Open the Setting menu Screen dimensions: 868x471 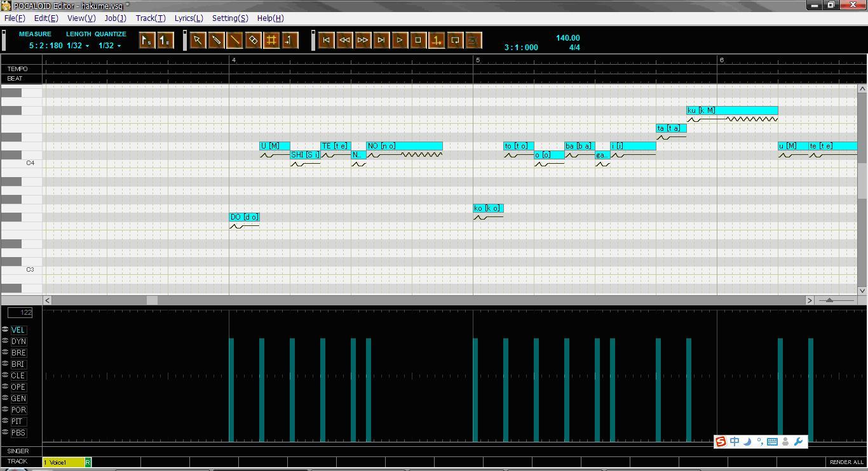click(230, 18)
